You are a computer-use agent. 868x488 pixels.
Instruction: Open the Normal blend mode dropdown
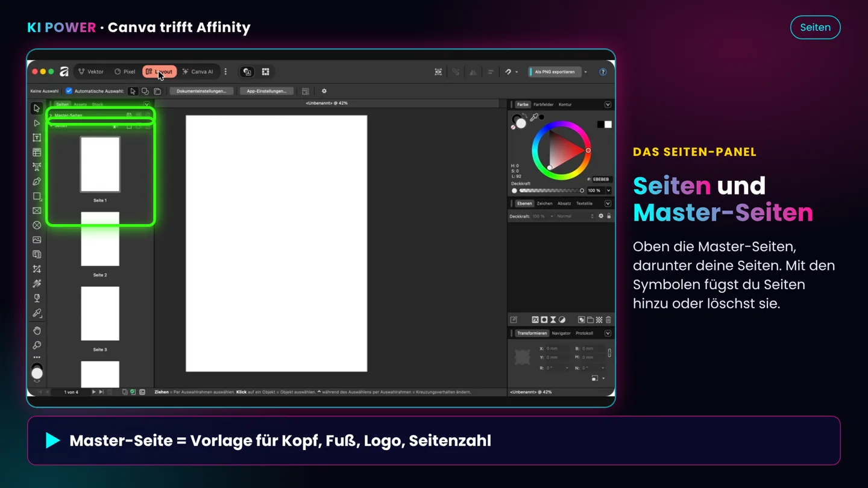(x=575, y=216)
